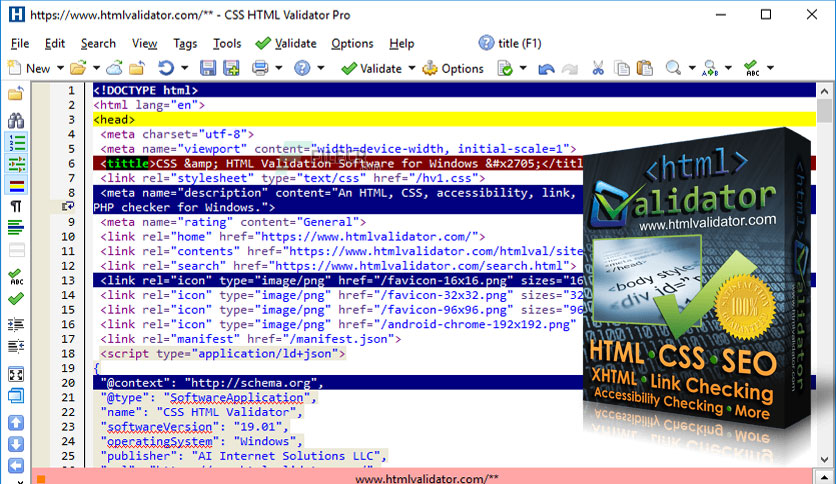The width and height of the screenshot is (836, 484).
Task: Click the sidebar decrease indent icon
Action: pos(16,346)
